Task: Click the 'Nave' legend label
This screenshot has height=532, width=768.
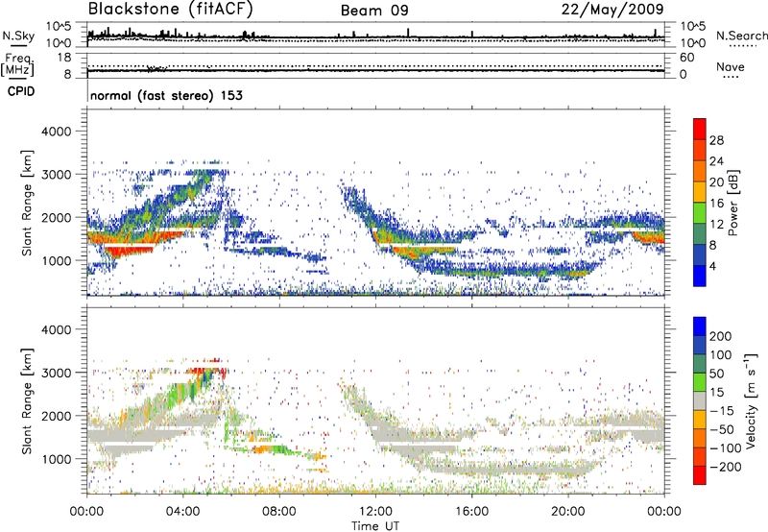Action: [x=731, y=66]
